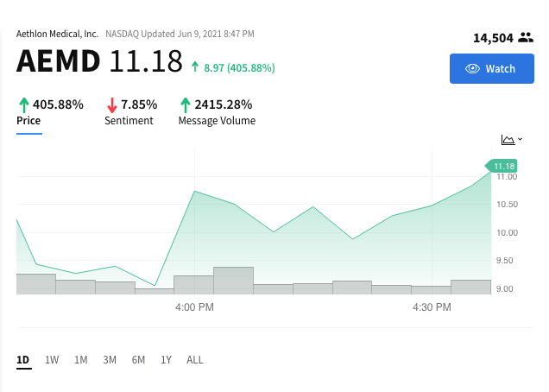Choose the 6M time range
The height and width of the screenshot is (392, 549).
[138, 360]
